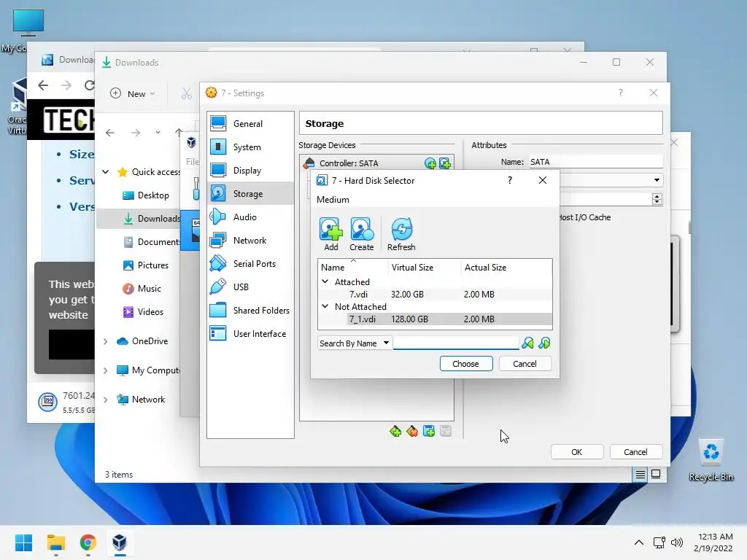Screen dimensions: 747x560
Task: Add optical drive to SATA controller
Action: tap(430, 163)
